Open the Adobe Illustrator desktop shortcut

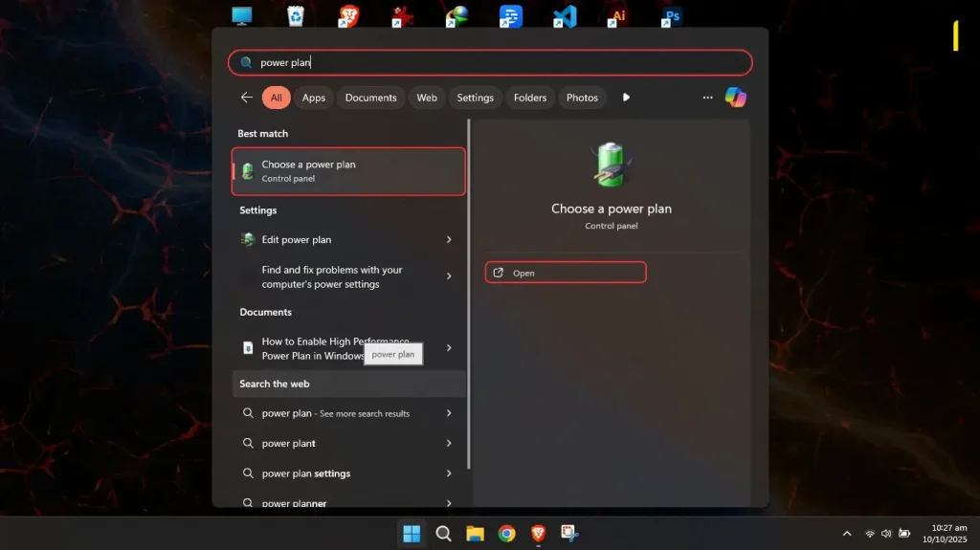click(618, 16)
